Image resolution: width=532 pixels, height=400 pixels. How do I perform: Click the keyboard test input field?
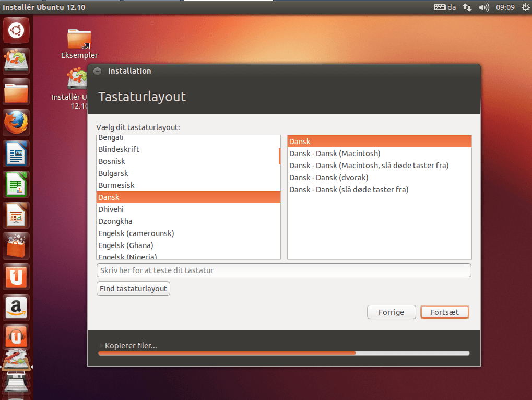click(x=283, y=270)
